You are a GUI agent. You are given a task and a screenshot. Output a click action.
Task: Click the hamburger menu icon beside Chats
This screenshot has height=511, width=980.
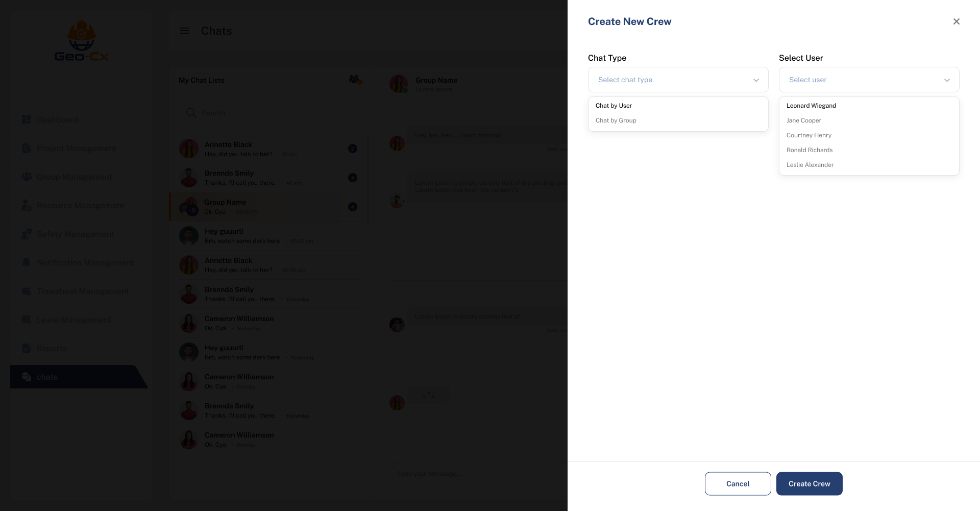pyautogui.click(x=184, y=31)
